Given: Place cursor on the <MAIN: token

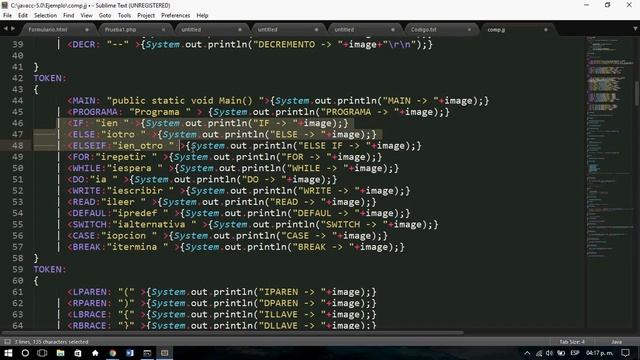Looking at the screenshot, I should pyautogui.click(x=84, y=101).
